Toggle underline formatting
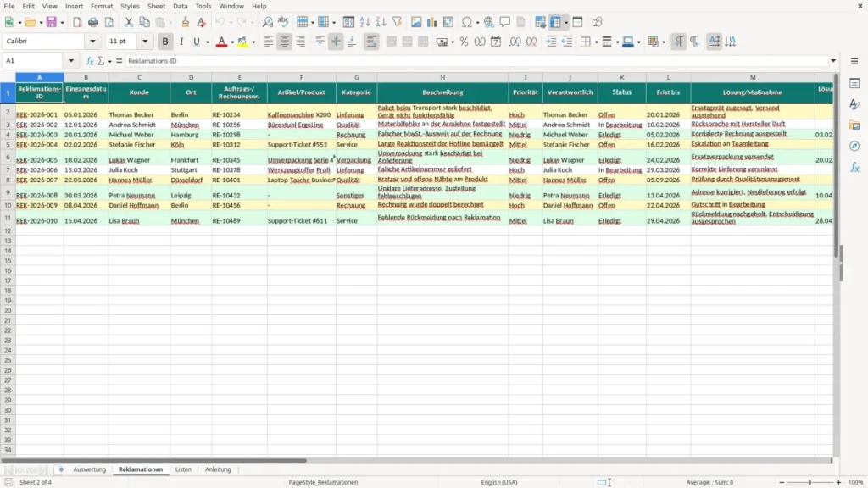 coord(197,42)
